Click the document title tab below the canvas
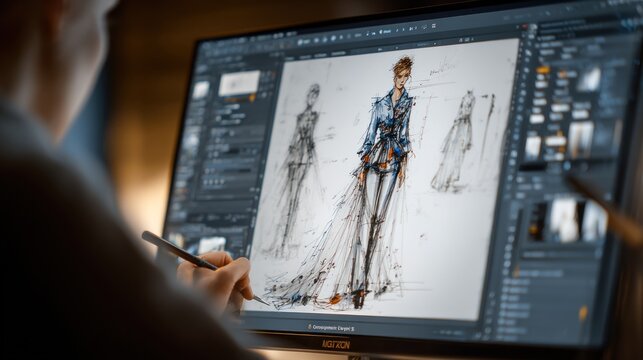Image resolution: width=643 pixels, height=360 pixels. (331, 328)
